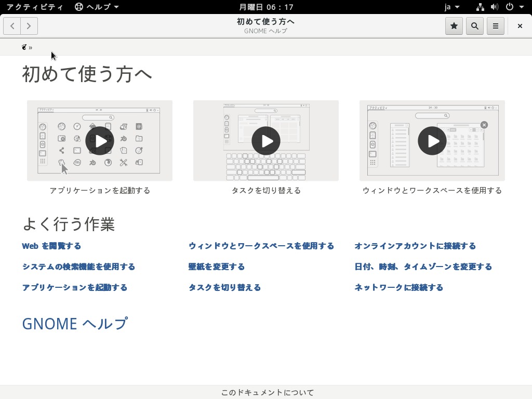Go back with the left arrow button
Viewport: 532px width, 399px height.
coord(12,26)
